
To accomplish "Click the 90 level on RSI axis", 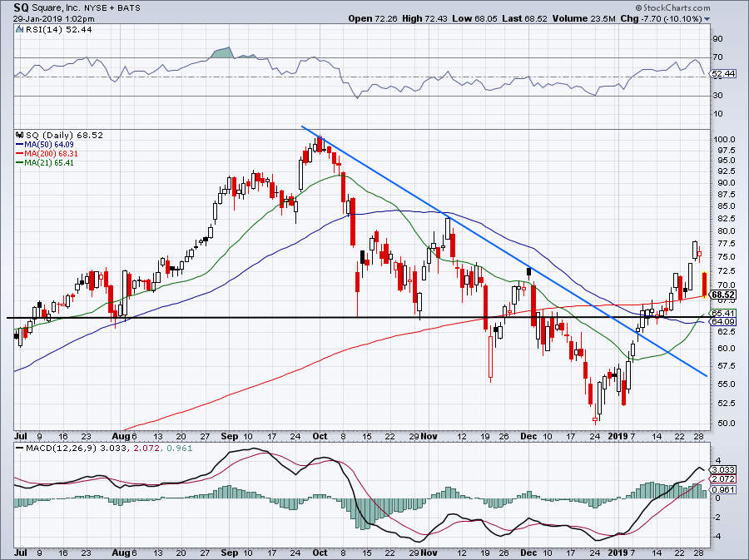I will 717,38.
